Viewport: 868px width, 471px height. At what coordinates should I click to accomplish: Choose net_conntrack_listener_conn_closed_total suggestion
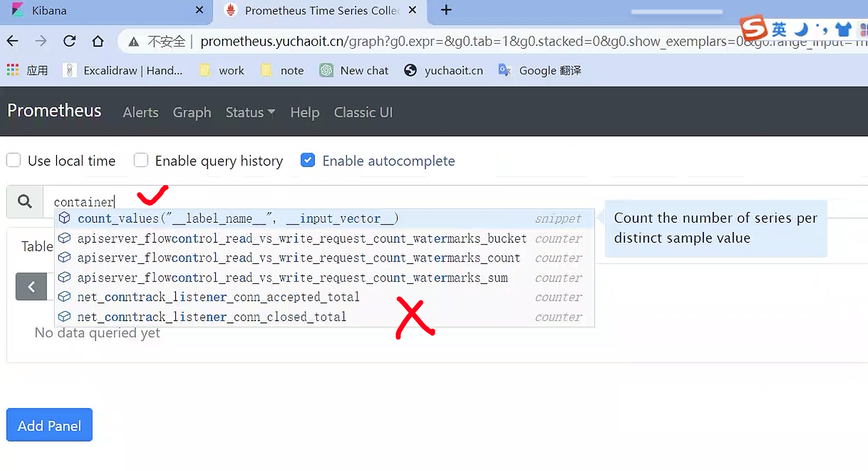(211, 317)
